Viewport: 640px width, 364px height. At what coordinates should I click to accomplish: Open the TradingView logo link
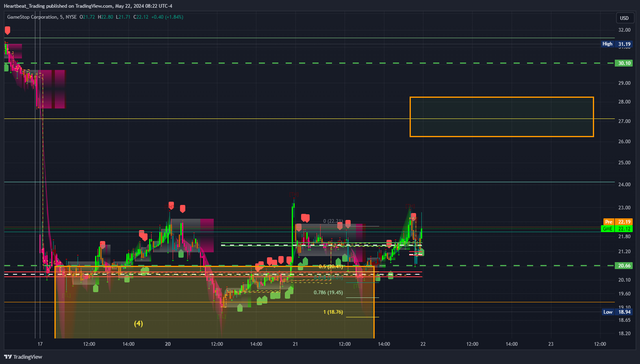coord(23,357)
